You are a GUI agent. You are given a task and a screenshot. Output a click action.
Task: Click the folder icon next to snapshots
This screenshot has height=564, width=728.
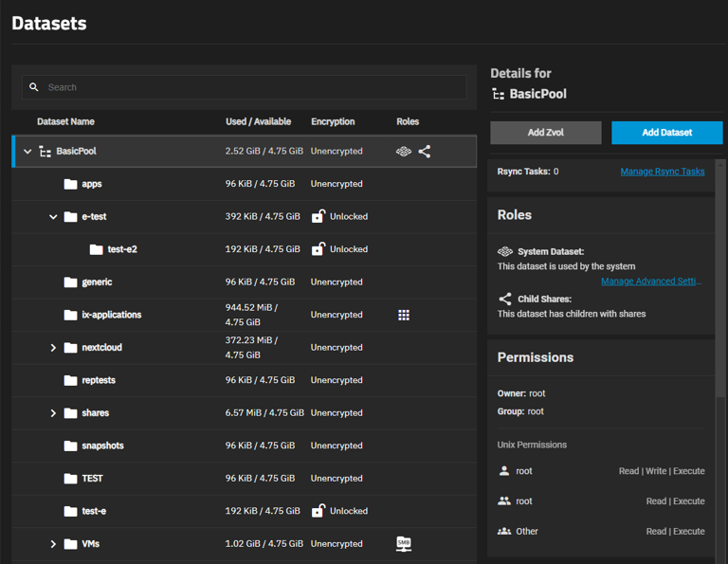pyautogui.click(x=70, y=446)
